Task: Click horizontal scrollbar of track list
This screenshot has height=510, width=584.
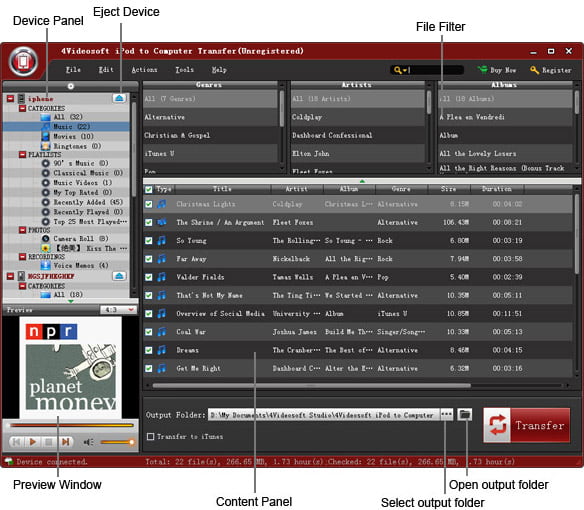Action: pyautogui.click(x=311, y=386)
